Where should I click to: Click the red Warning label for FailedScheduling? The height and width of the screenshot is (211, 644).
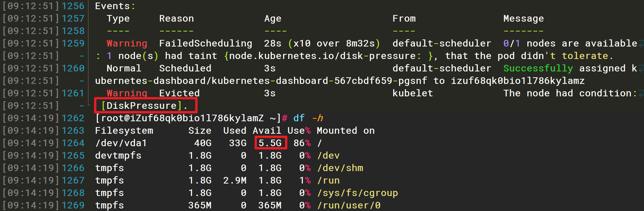tap(127, 44)
